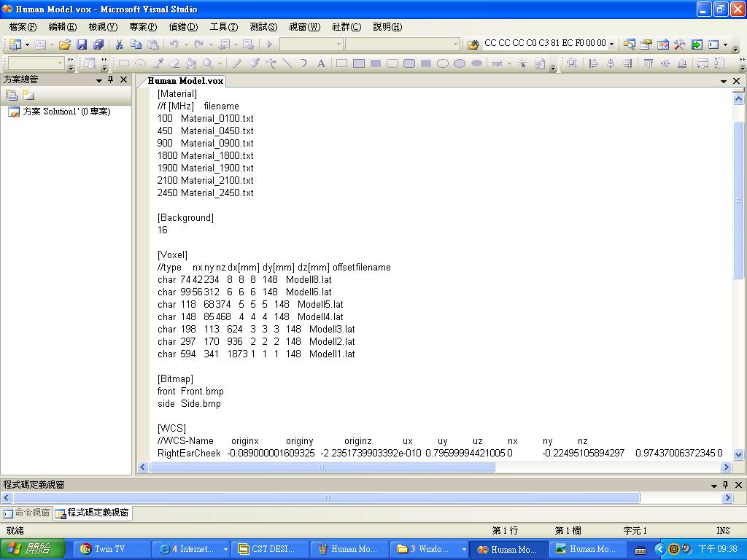Screen dimensions: 747x560
Task: Expand the find combo box dropdown arrow
Action: (x=612, y=44)
